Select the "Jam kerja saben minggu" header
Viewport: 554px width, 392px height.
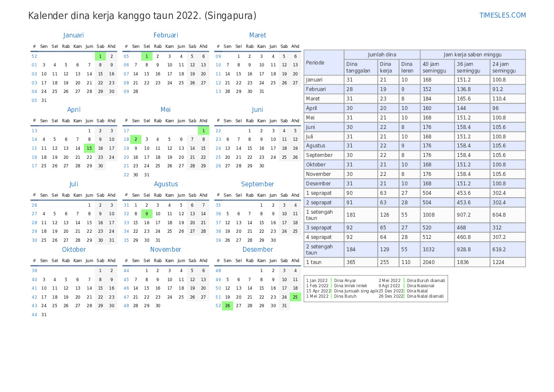pos(472,55)
